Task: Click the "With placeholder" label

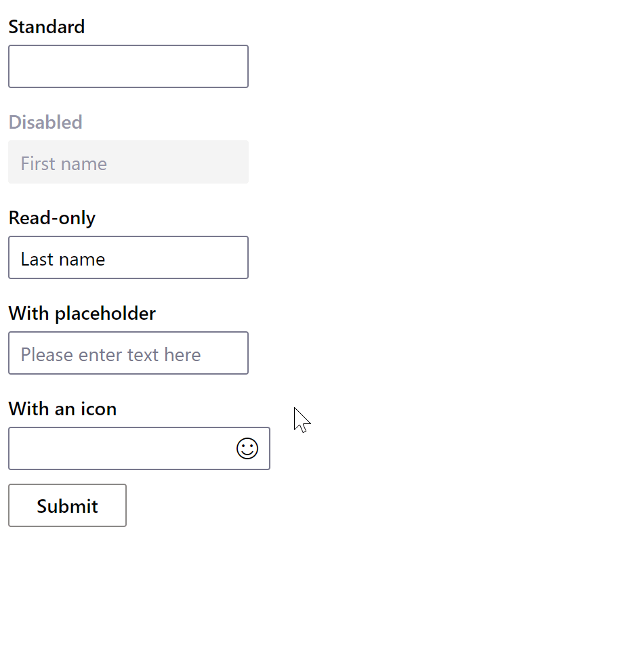Action: tap(82, 314)
